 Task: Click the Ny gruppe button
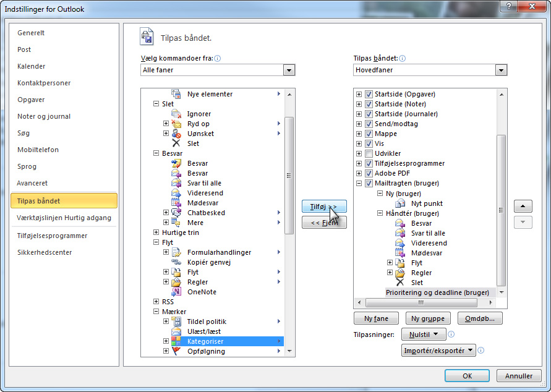coord(428,318)
